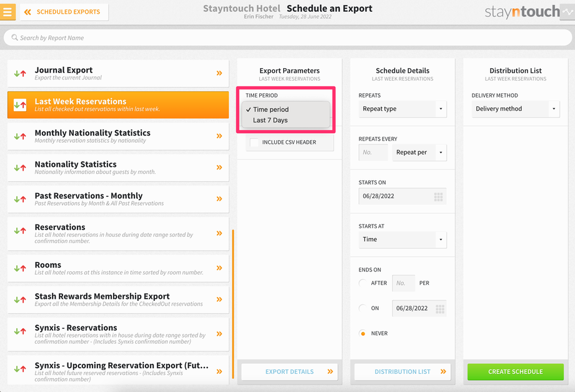Click the Distribution List button
Screen dimensions: 575x392
click(x=402, y=371)
